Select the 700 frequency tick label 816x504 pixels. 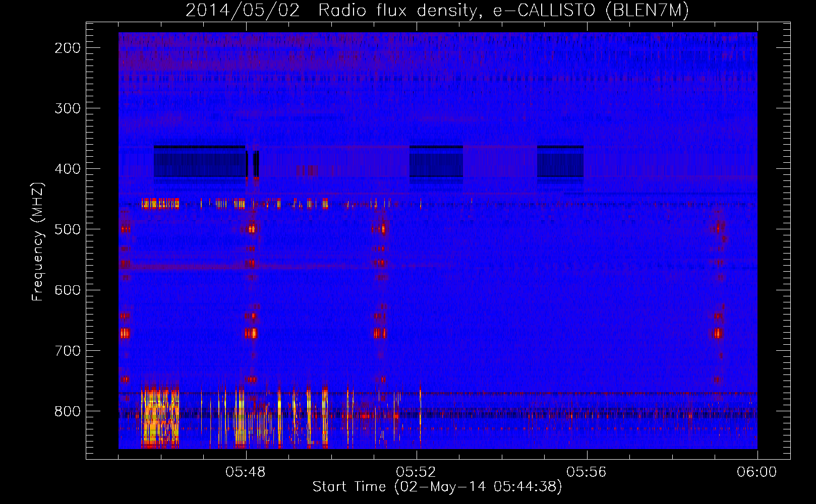pos(68,350)
